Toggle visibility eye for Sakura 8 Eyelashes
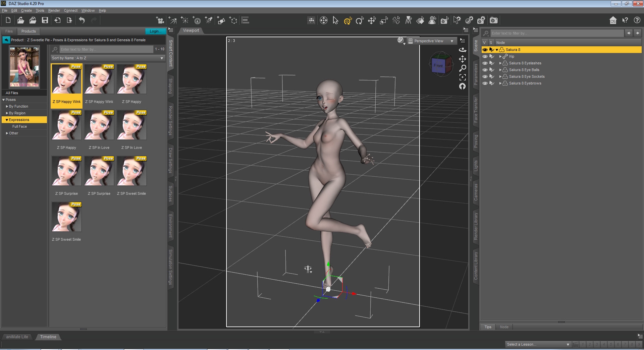Image resolution: width=644 pixels, height=350 pixels. 485,63
